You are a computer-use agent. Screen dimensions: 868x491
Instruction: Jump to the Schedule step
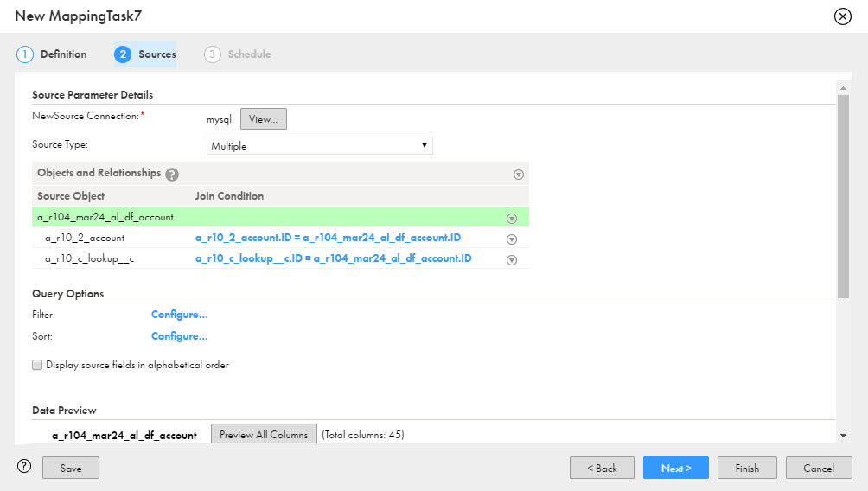click(239, 54)
